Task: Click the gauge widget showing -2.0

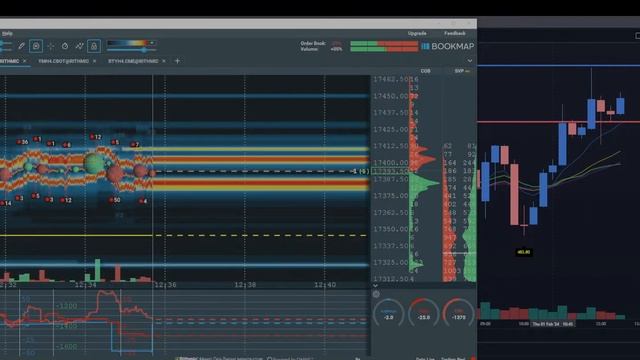Action: coord(389,313)
